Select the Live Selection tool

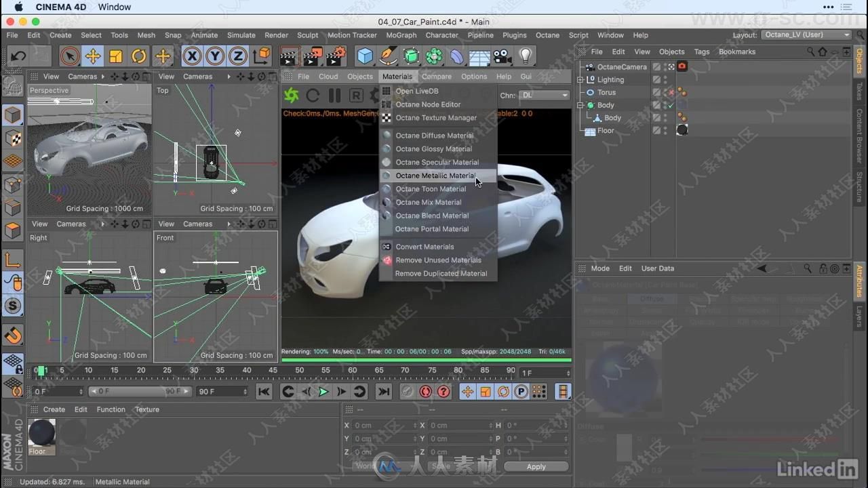click(x=69, y=56)
